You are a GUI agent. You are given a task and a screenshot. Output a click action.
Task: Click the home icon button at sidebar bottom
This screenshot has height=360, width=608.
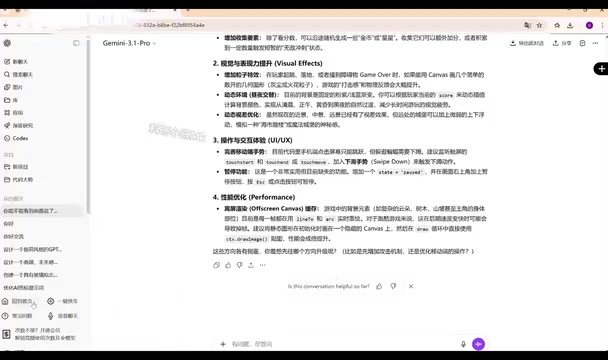click(5, 301)
